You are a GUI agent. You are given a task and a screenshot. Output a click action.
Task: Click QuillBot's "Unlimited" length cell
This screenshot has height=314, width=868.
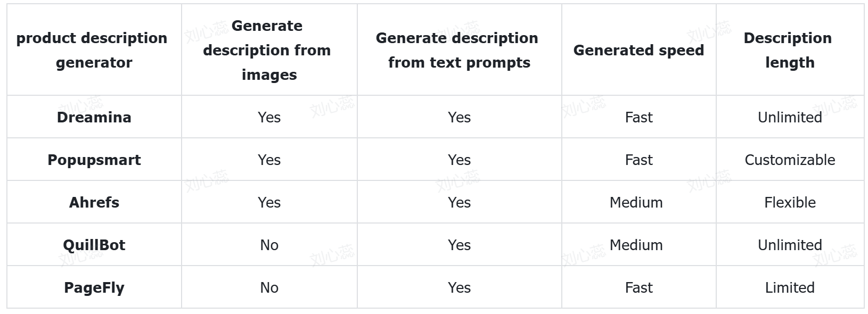790,245
